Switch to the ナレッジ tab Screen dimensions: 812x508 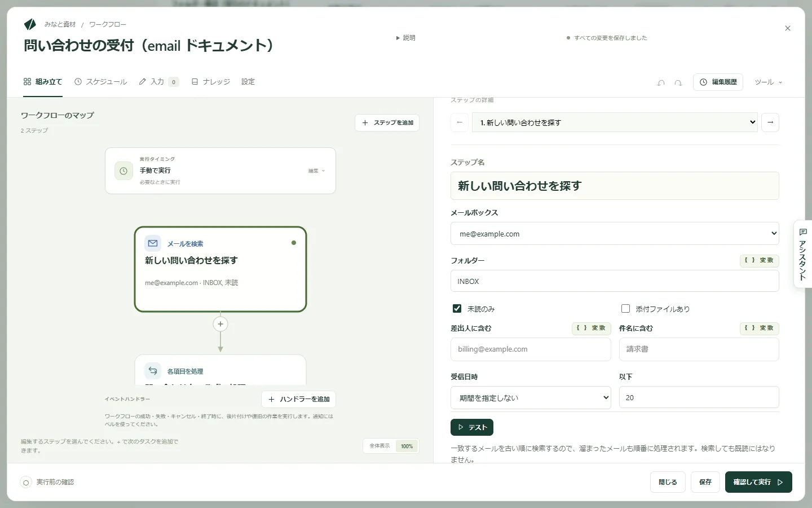[x=211, y=82]
